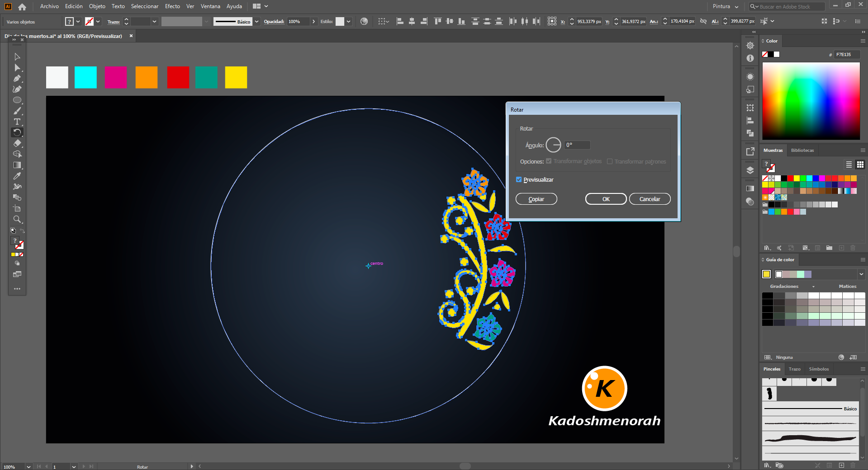The width and height of the screenshot is (868, 470).
Task: Click the Home icon
Action: coord(22,7)
